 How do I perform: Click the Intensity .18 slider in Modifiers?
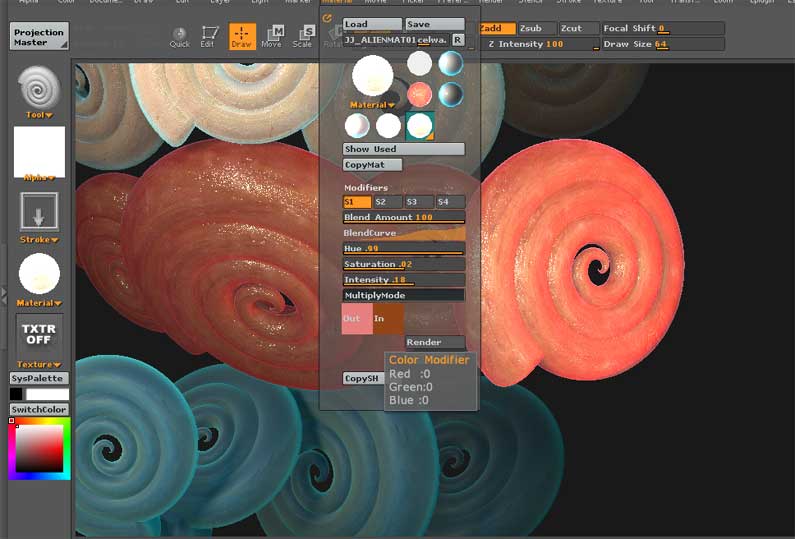(x=404, y=280)
